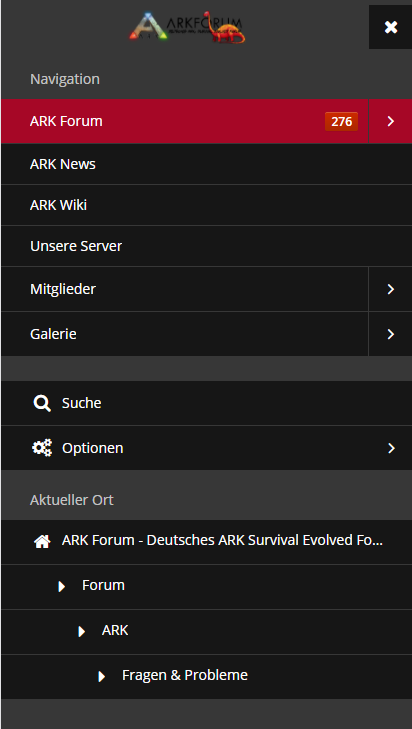Expand the ARK Forum submenu chevron

click(x=391, y=121)
